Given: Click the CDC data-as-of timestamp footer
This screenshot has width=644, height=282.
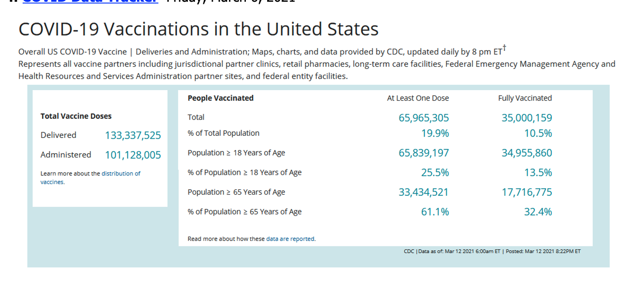Looking at the screenshot, I should 492,252.
